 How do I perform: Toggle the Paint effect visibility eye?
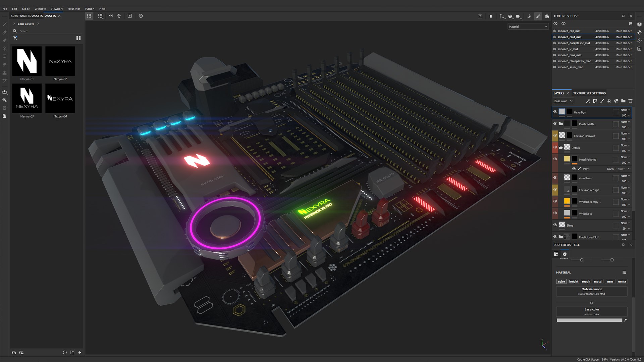tap(574, 169)
